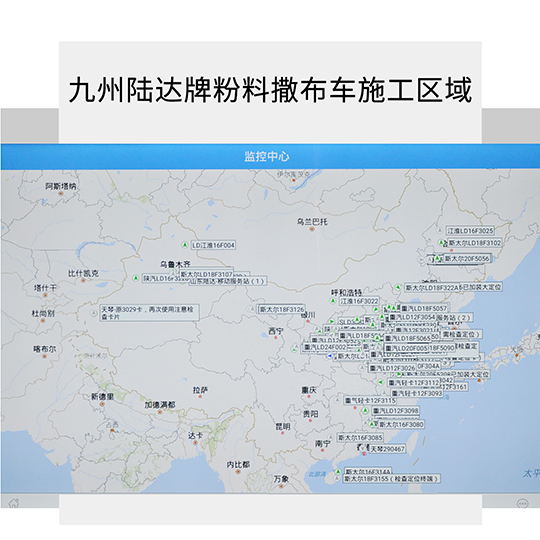Click the 天琴-原3029卡 note label
The height and width of the screenshot is (540, 540).
click(149, 313)
